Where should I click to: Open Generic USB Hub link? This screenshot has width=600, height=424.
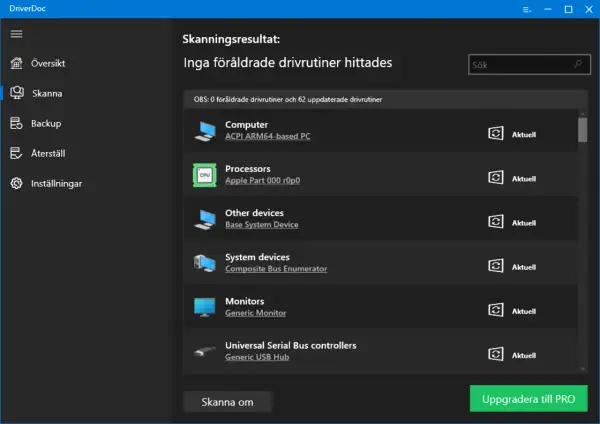coord(257,357)
